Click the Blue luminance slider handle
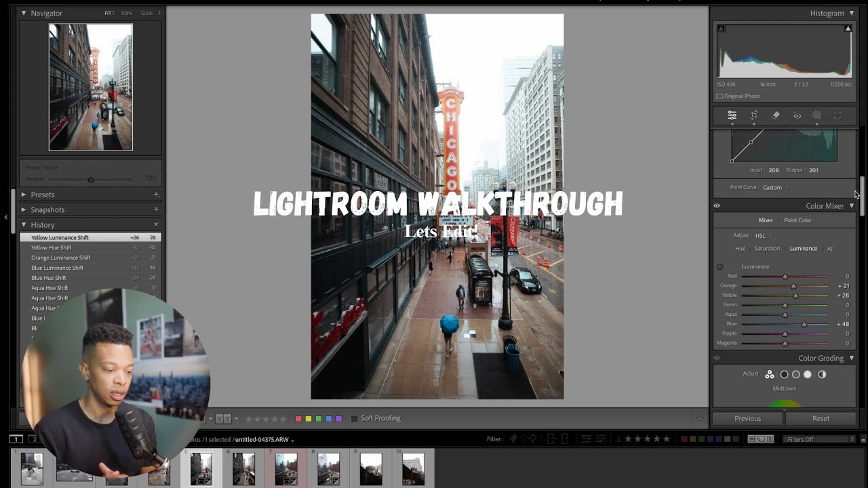The width and height of the screenshot is (868, 488). (x=804, y=324)
